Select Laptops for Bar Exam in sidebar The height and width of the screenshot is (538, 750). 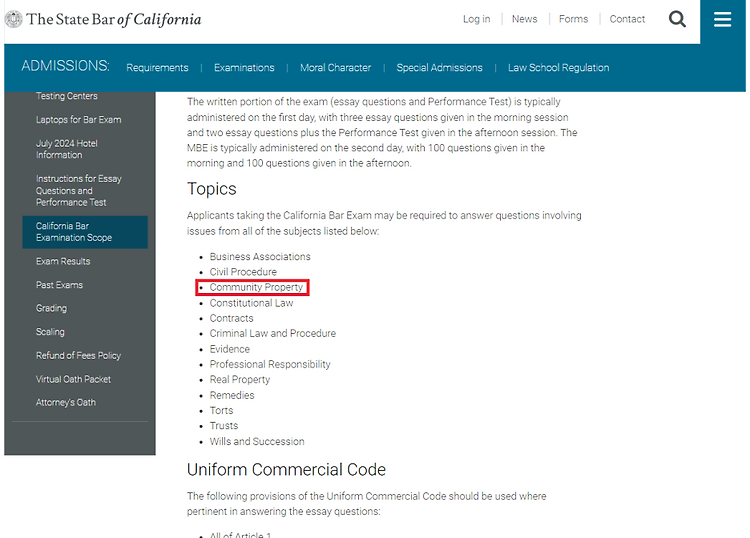(78, 120)
